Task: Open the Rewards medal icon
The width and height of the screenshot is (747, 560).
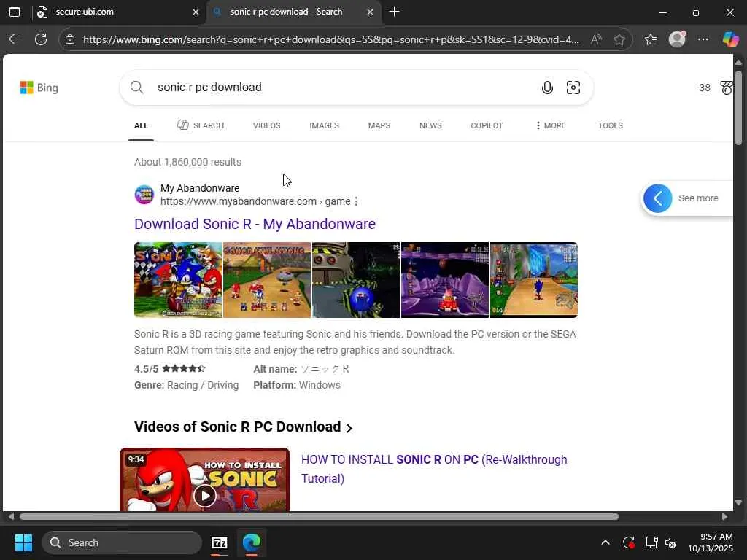Action: [726, 87]
